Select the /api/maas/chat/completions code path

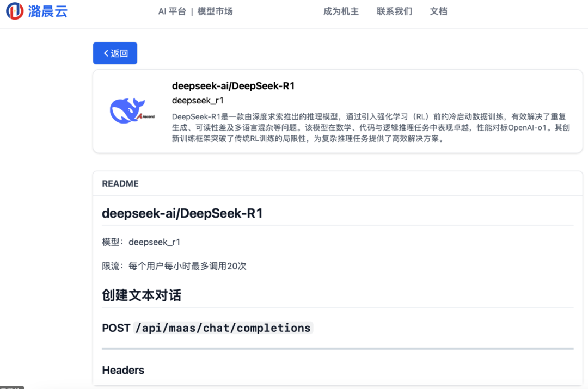pos(223,328)
